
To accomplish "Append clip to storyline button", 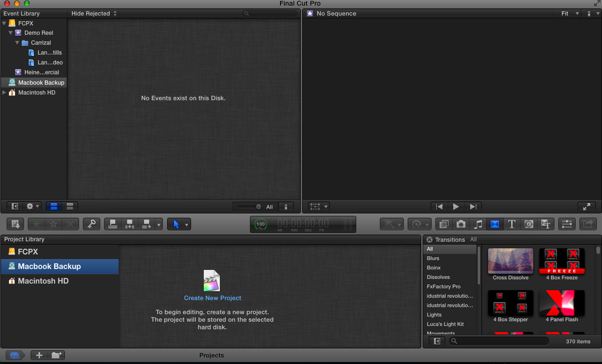I will point(147,224).
